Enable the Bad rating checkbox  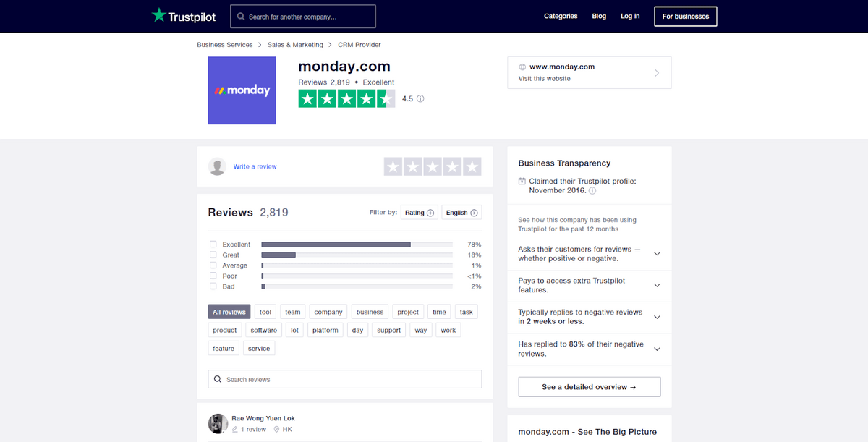point(213,286)
